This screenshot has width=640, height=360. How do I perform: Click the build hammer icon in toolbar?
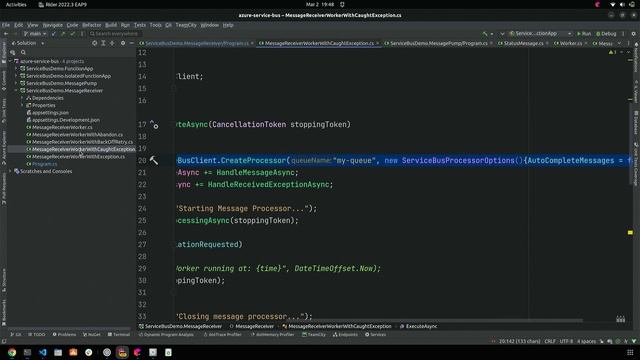[x=485, y=34]
